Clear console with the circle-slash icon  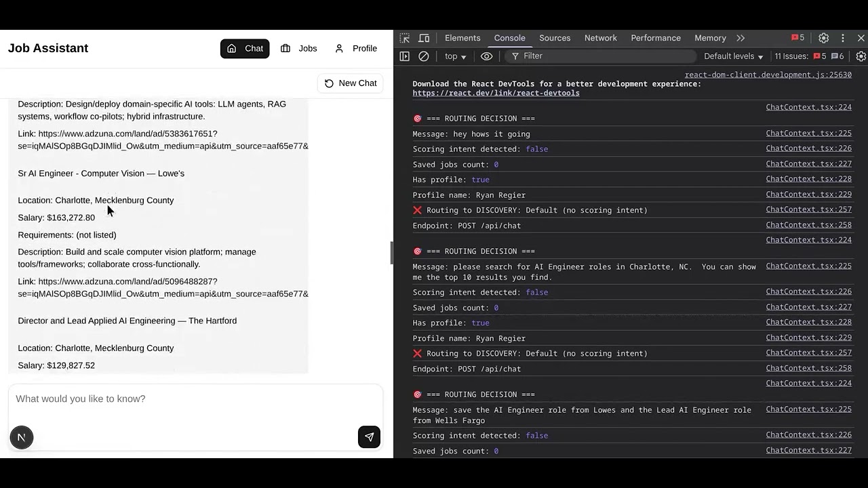click(x=424, y=56)
